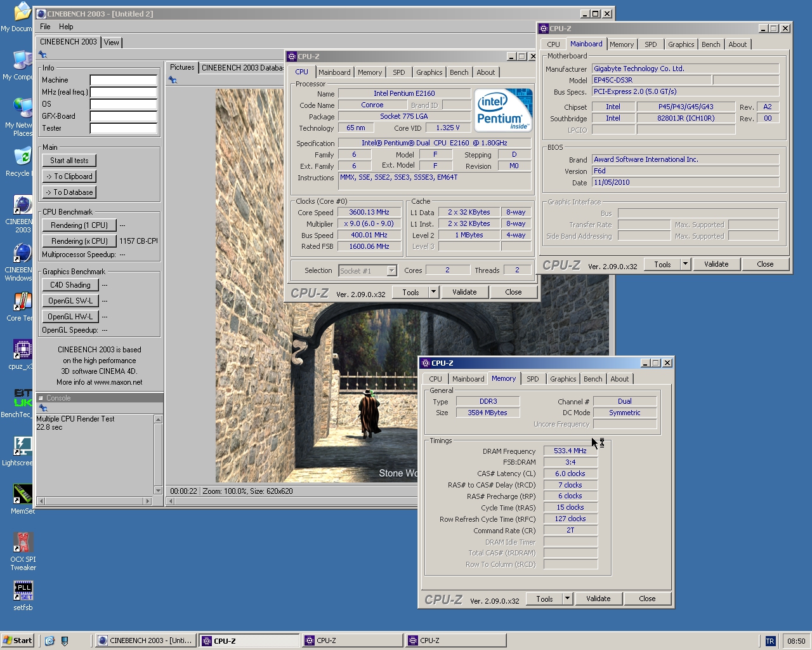The height and width of the screenshot is (650, 812).
Task: Click the Core Speed value 3600.13 MHz
Action: pyautogui.click(x=369, y=212)
